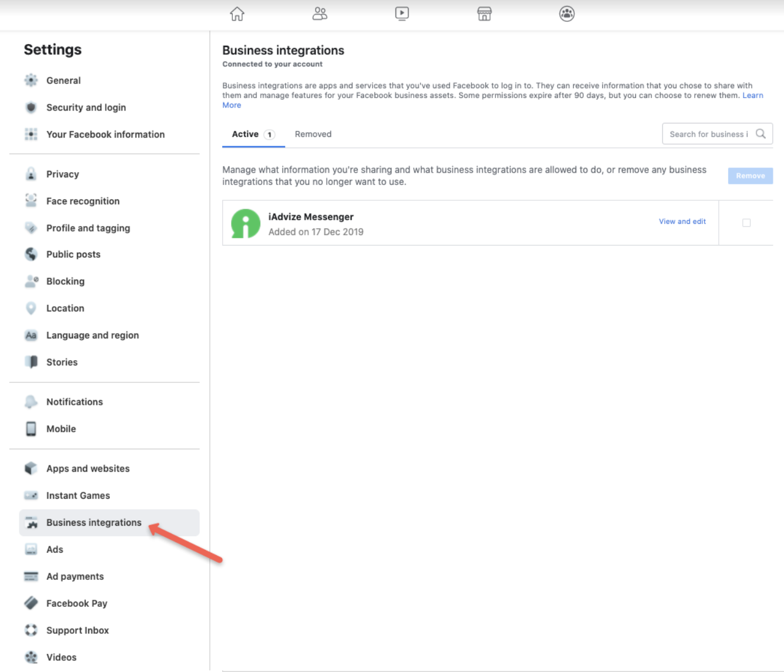784x672 pixels.
Task: Open the Ad payments label
Action: [75, 577]
